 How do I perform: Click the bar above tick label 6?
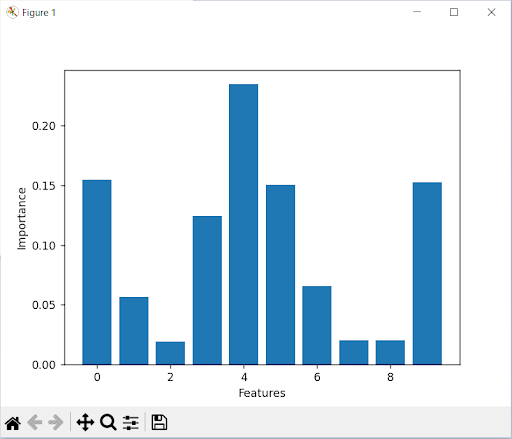[317, 325]
